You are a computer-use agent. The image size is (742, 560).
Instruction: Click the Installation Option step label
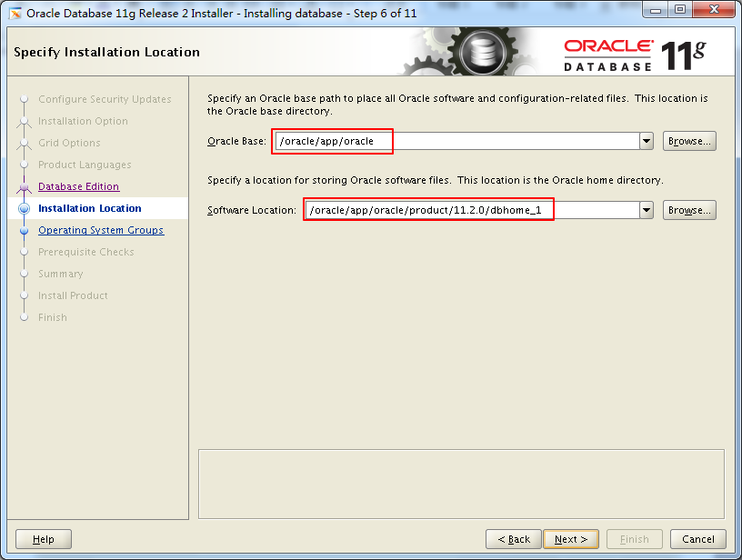coord(83,121)
